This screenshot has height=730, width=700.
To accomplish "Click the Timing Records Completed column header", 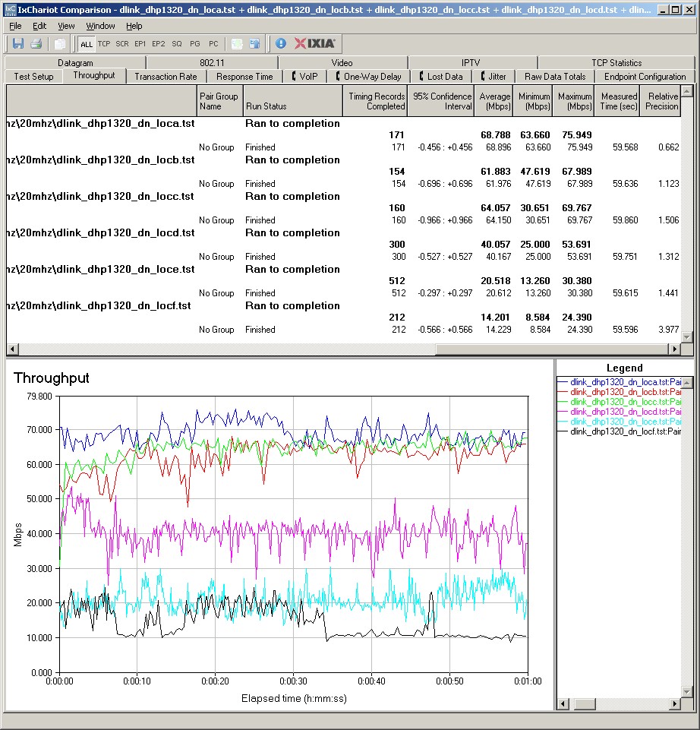I will click(x=375, y=101).
